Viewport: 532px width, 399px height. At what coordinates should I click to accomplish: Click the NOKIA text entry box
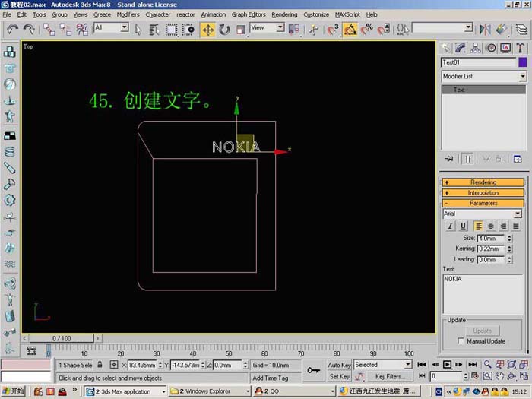[483, 294]
